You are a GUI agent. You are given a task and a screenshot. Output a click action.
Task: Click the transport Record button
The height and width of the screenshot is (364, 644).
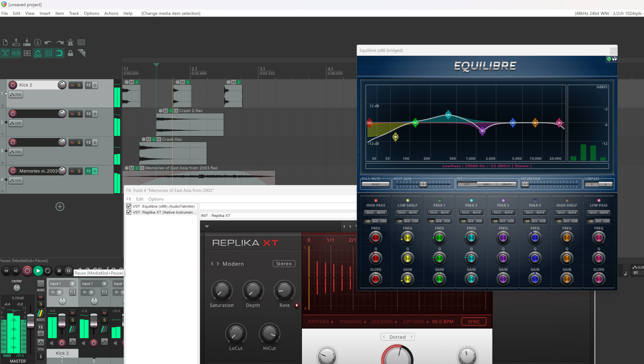coord(27,271)
